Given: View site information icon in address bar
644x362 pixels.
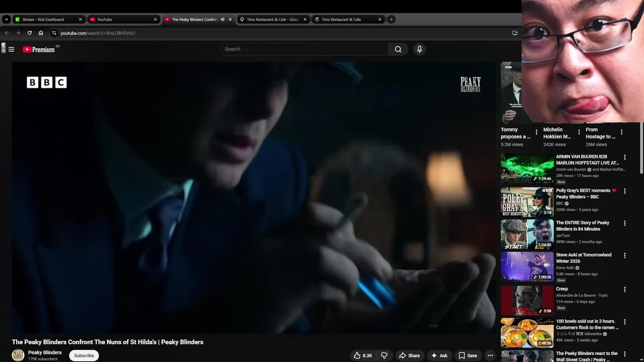Looking at the screenshot, I should click(x=54, y=33).
